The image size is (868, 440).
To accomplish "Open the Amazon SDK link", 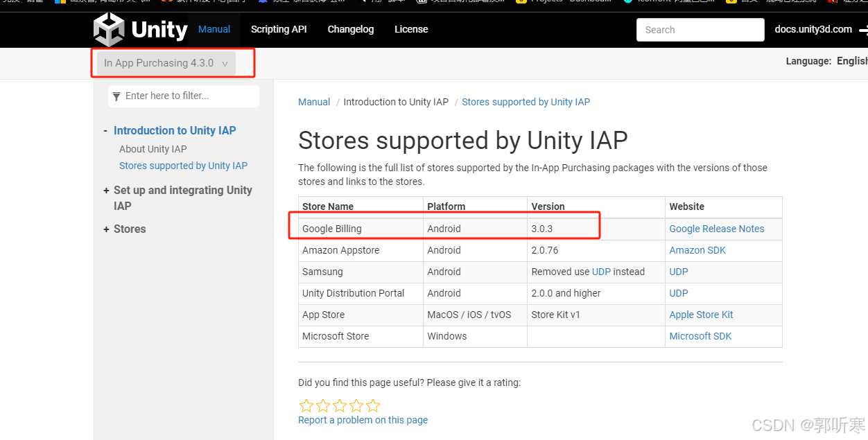I will click(697, 250).
